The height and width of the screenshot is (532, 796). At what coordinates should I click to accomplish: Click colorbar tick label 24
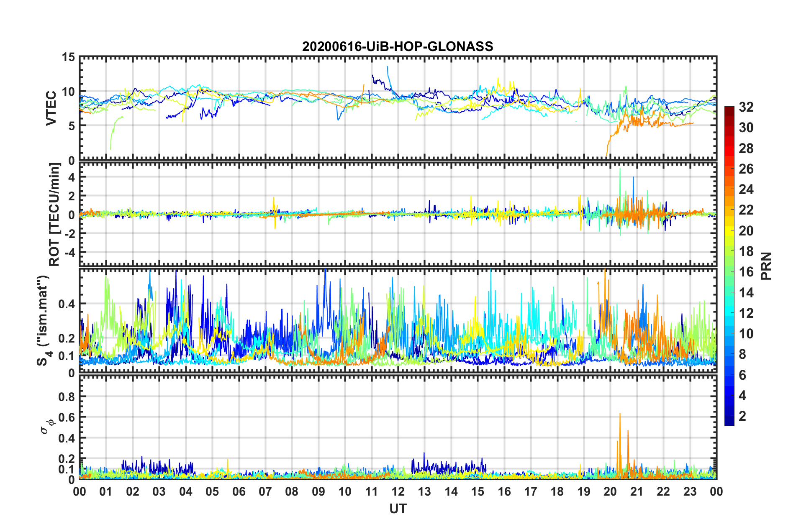pyautogui.click(x=746, y=189)
